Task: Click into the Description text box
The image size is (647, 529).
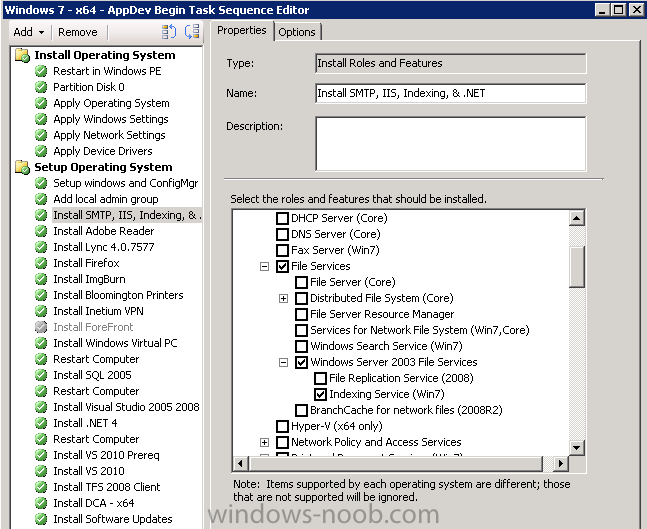Action: tap(450, 144)
